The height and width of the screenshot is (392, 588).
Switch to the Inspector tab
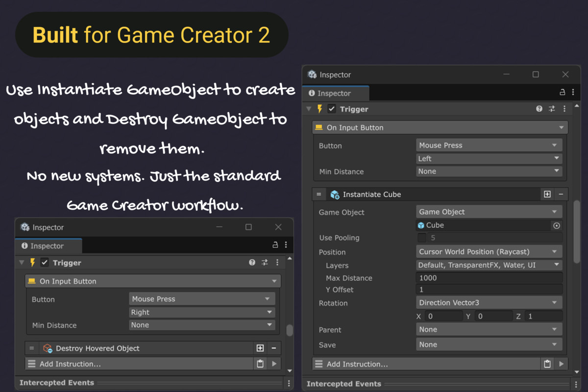coord(335,93)
